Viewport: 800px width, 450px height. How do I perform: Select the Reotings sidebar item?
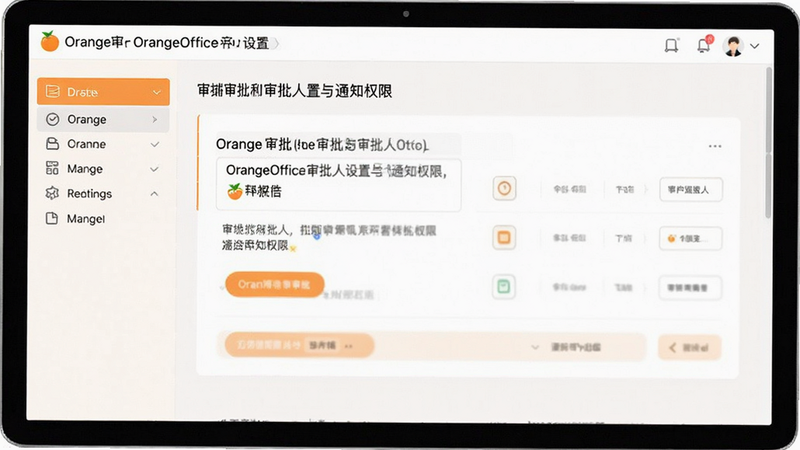(103, 194)
